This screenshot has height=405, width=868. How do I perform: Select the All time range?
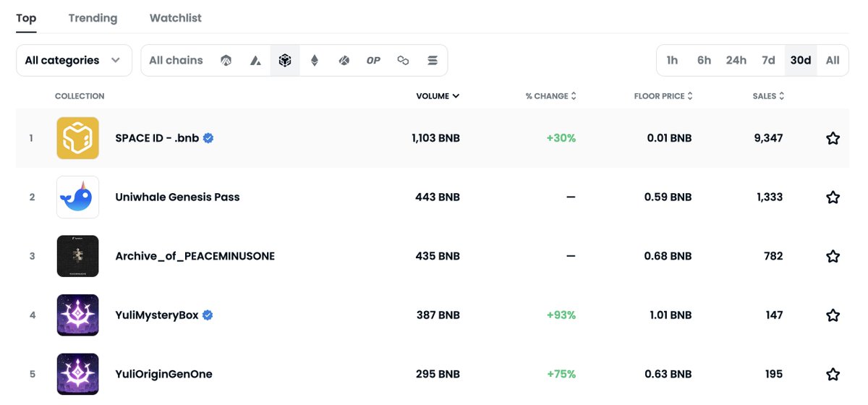[833, 61]
